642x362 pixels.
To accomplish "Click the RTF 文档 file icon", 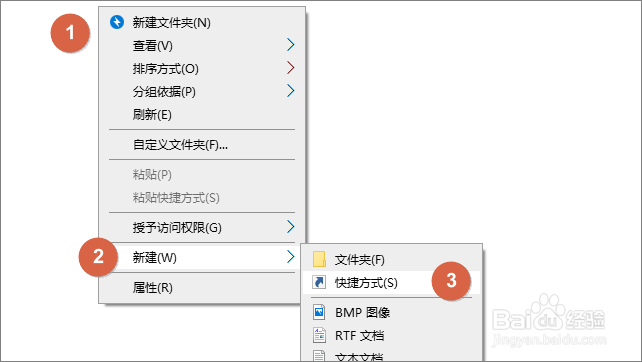I will (319, 335).
